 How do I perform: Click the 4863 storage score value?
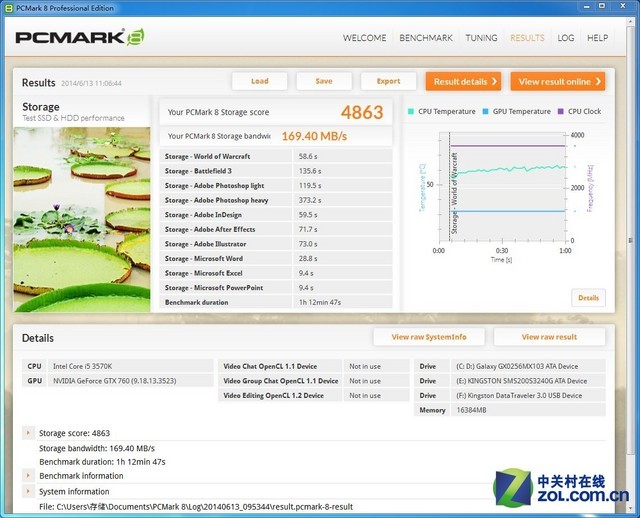coord(362,112)
